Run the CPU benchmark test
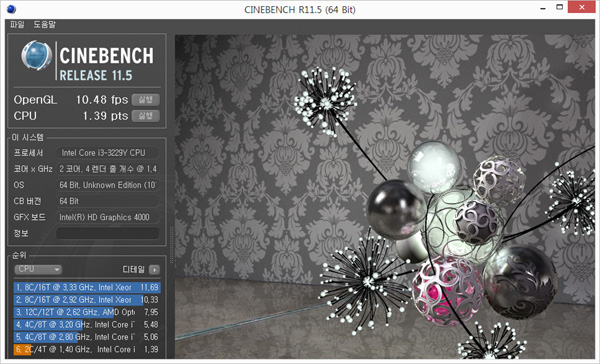The height and width of the screenshot is (364, 600). (145, 116)
